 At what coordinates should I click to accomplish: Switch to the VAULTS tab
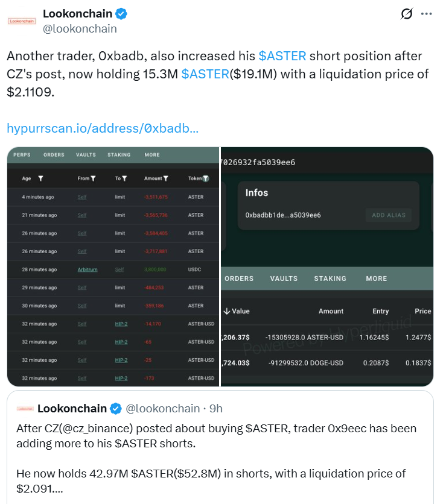pyautogui.click(x=85, y=154)
